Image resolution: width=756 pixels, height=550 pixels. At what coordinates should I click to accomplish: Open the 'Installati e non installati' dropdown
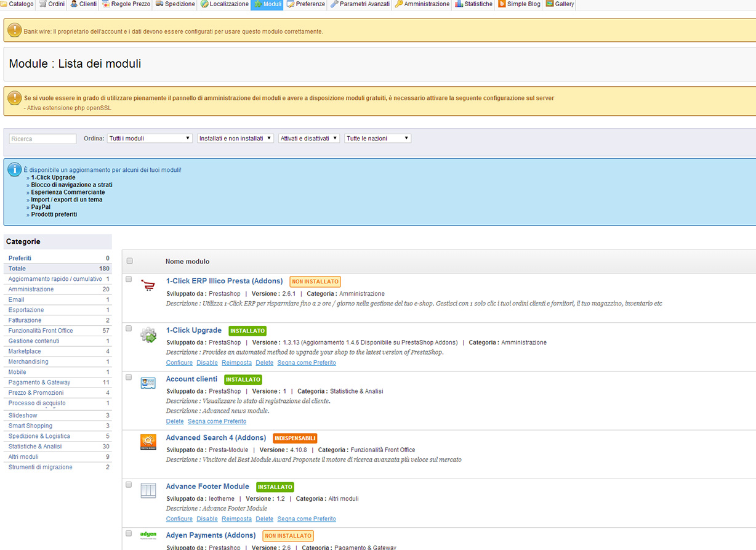[235, 139]
